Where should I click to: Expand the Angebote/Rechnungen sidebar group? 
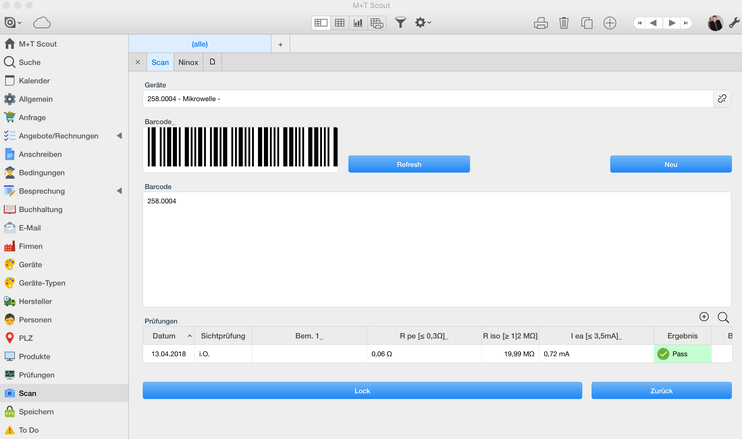coord(120,136)
